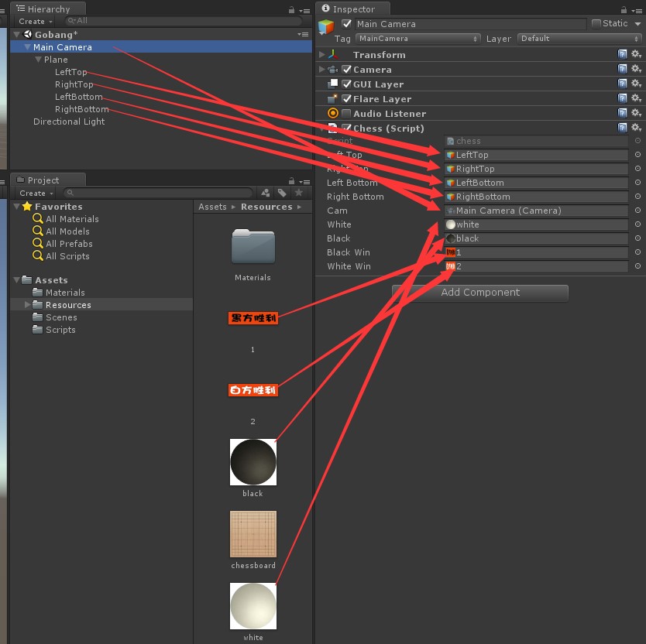
Task: Select the white material thumbnail
Action: click(253, 606)
